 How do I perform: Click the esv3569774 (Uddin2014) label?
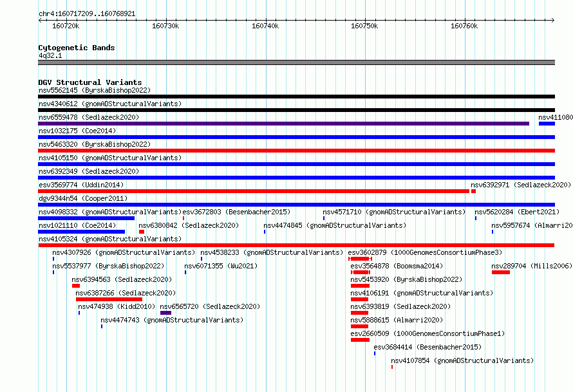click(x=81, y=185)
